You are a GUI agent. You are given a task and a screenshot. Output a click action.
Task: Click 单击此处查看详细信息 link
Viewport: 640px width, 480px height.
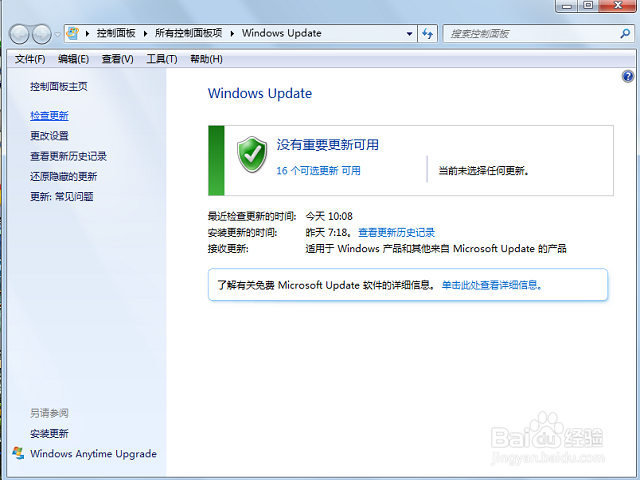(x=491, y=285)
